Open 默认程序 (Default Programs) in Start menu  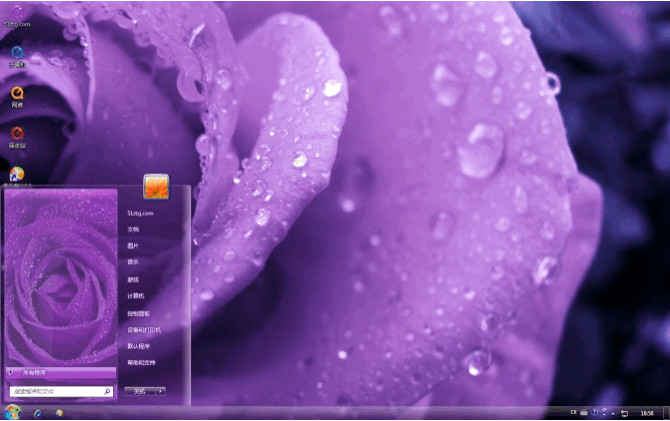(x=138, y=346)
